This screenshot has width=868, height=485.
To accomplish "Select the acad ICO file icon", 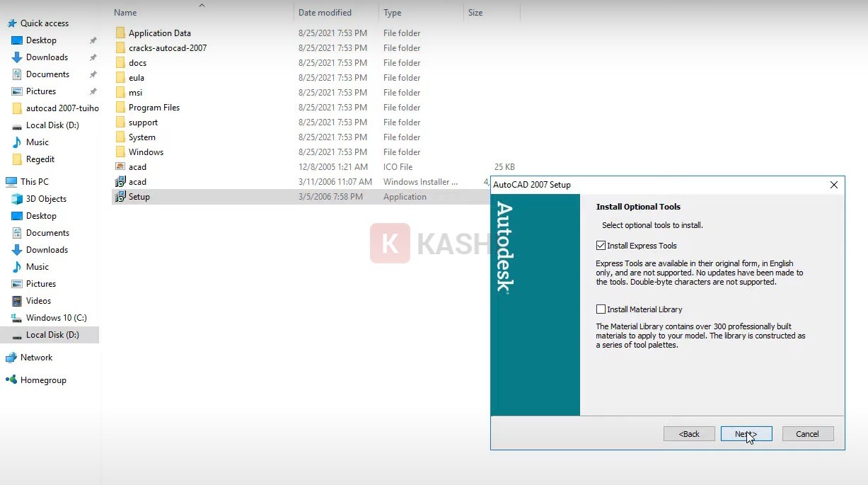I will point(120,167).
